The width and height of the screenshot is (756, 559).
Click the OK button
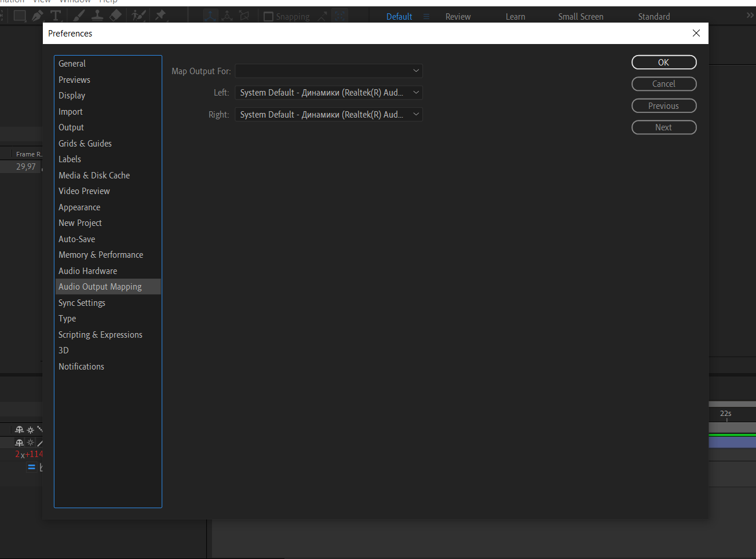point(664,62)
